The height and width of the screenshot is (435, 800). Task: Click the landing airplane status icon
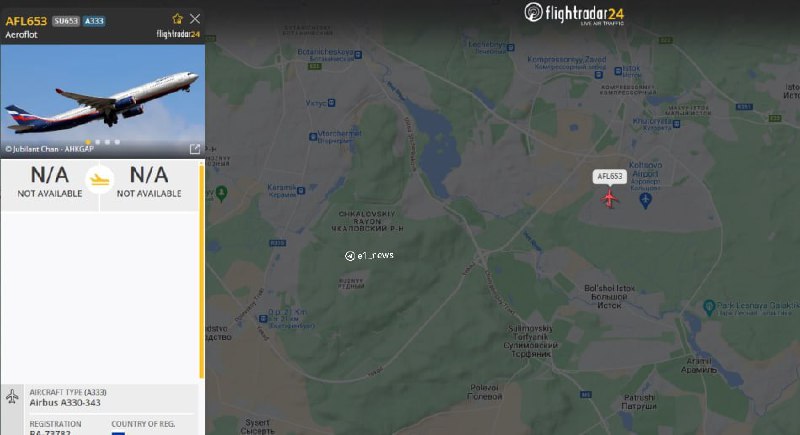tap(99, 180)
